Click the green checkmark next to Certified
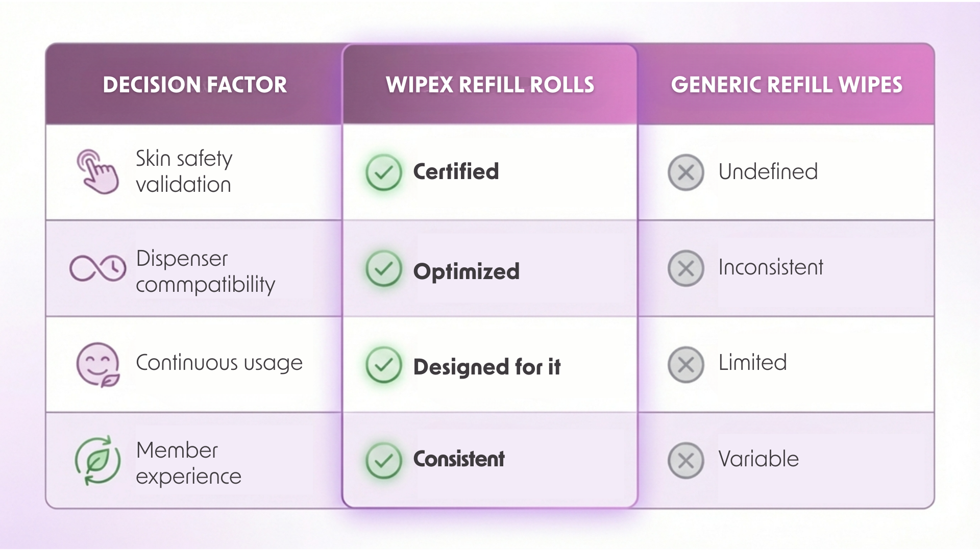 [383, 172]
